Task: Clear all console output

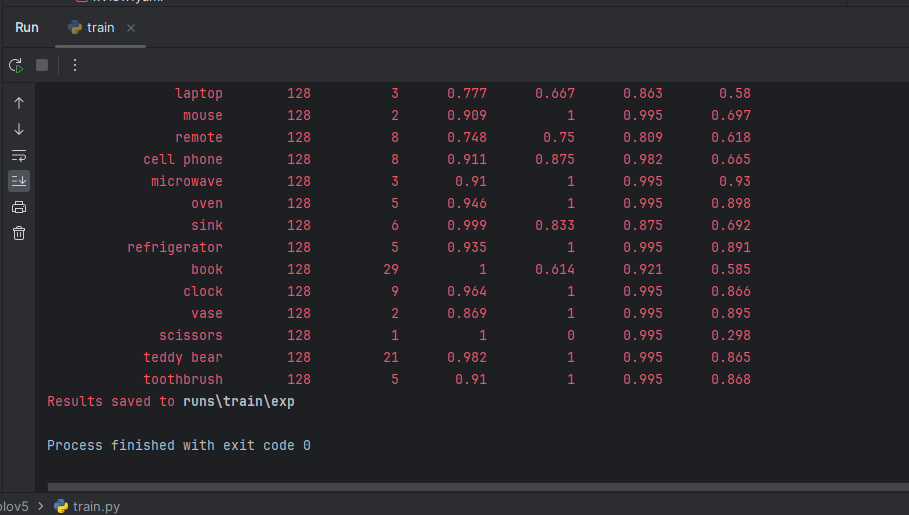Action: coord(19,233)
